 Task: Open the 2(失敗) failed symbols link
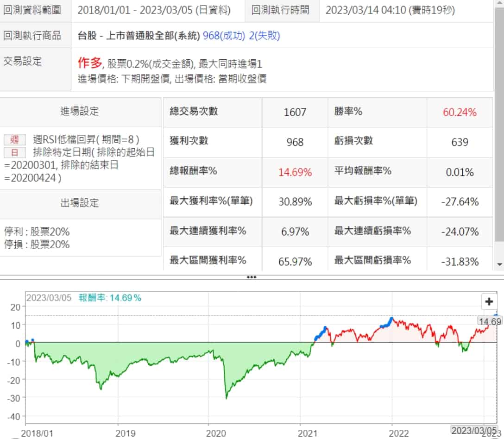click(264, 36)
